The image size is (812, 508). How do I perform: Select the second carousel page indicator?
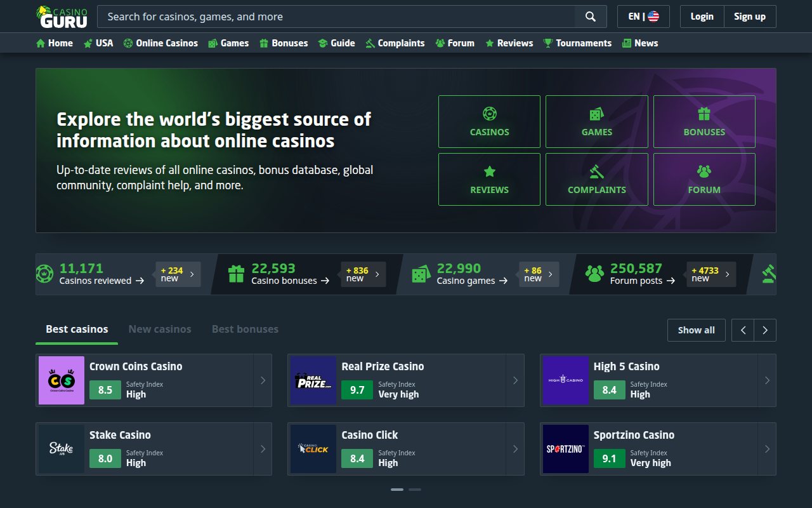[x=415, y=490]
